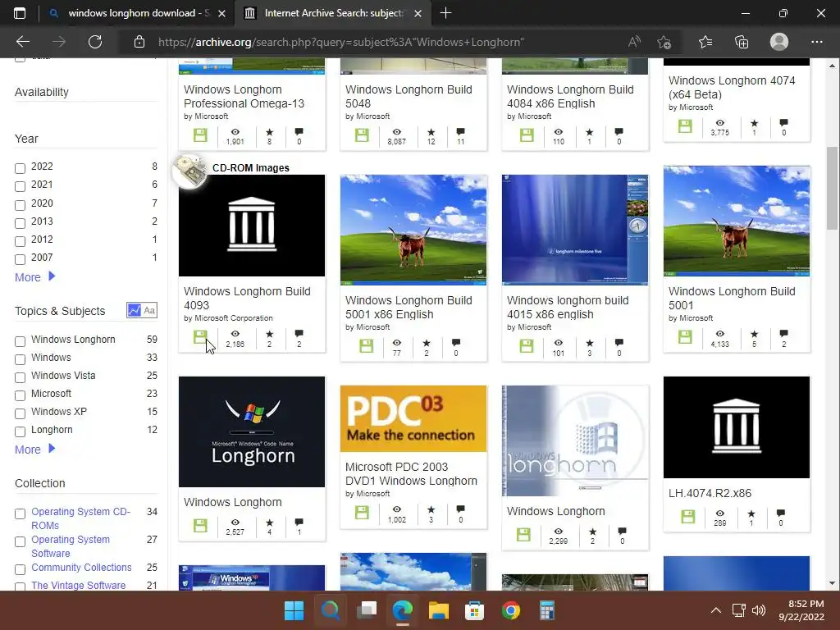Open the Windows Start menu
Screen dimensions: 840x630
point(294,610)
